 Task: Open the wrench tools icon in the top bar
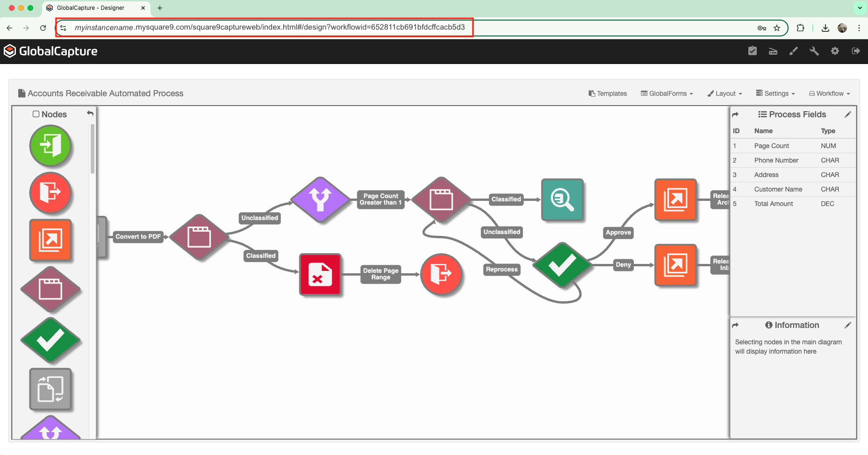point(814,51)
